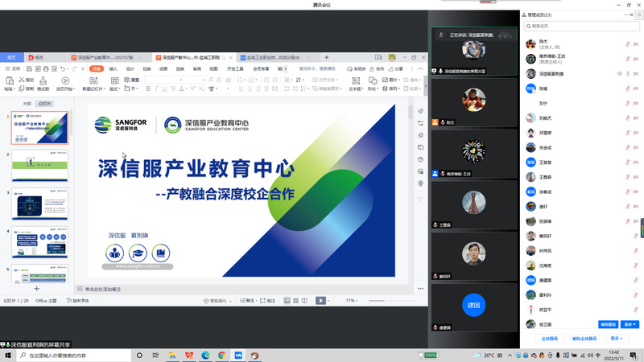Open Microsoft Edge from taskbar

click(x=205, y=356)
